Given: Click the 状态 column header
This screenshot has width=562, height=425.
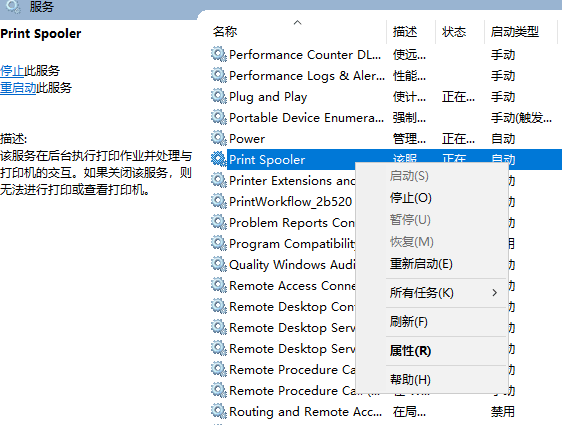Looking at the screenshot, I should [x=454, y=32].
